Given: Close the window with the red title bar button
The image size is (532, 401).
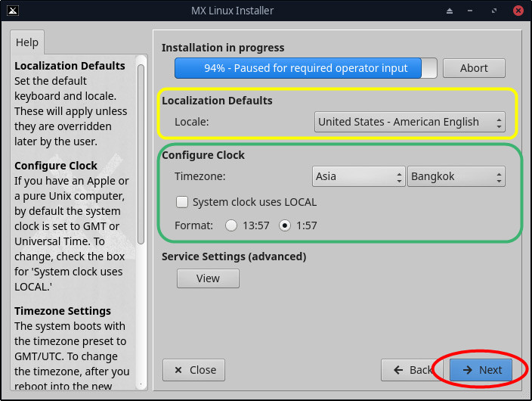Looking at the screenshot, I should 518,11.
